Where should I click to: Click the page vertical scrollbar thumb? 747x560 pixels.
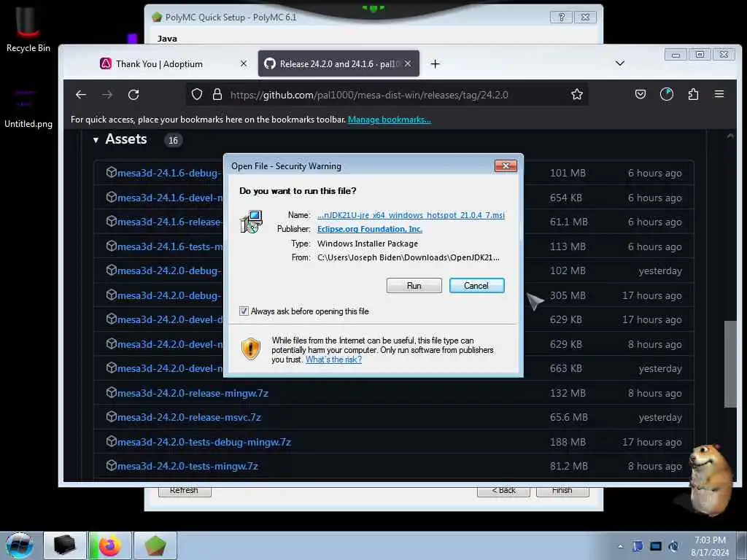[729, 365]
